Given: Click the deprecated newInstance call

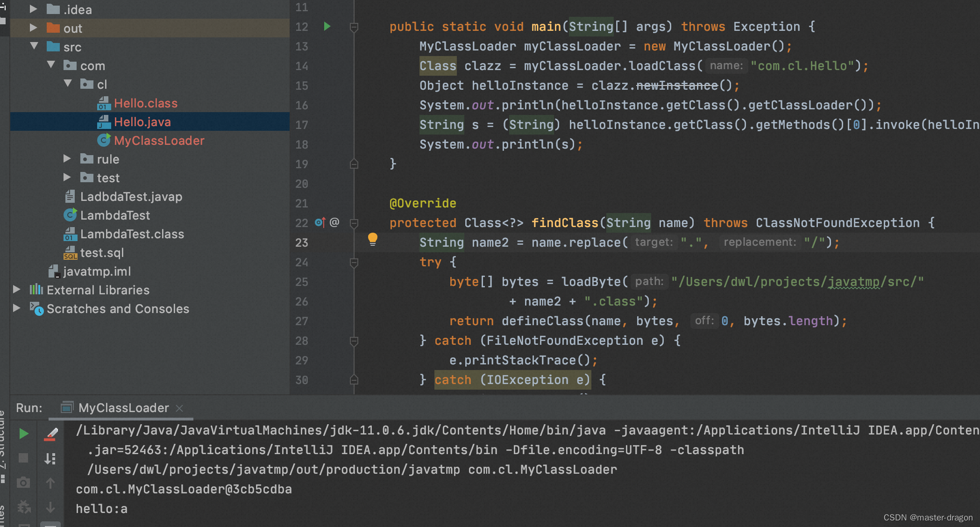Looking at the screenshot, I should 677,85.
